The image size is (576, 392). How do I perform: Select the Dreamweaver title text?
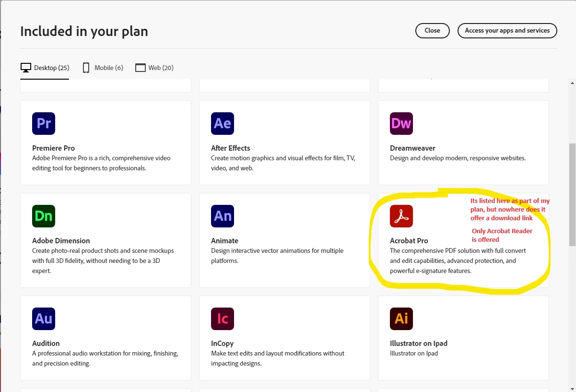(x=412, y=148)
